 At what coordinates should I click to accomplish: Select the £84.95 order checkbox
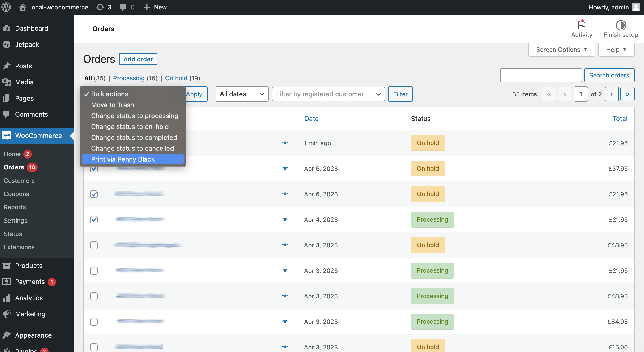coord(94,322)
